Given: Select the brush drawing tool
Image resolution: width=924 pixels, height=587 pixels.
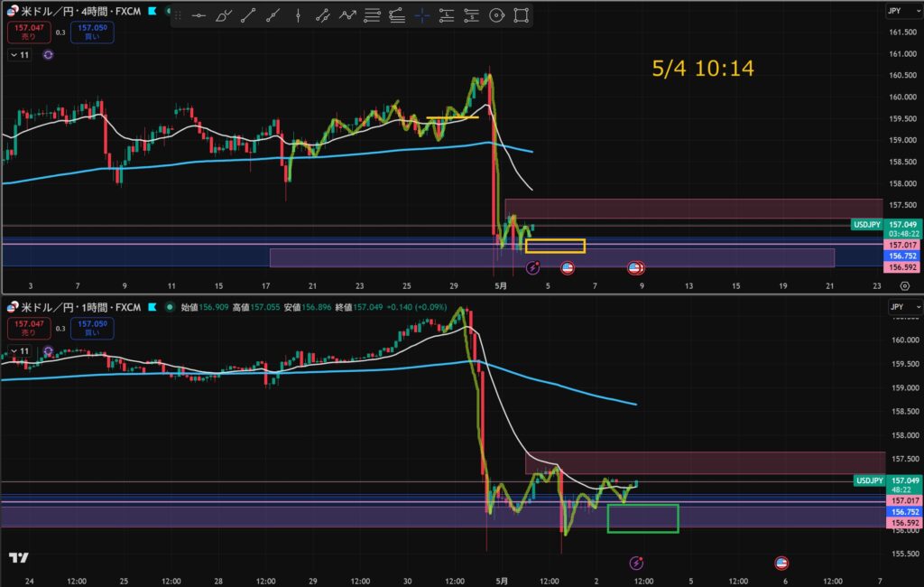Looking at the screenshot, I should coord(224,16).
